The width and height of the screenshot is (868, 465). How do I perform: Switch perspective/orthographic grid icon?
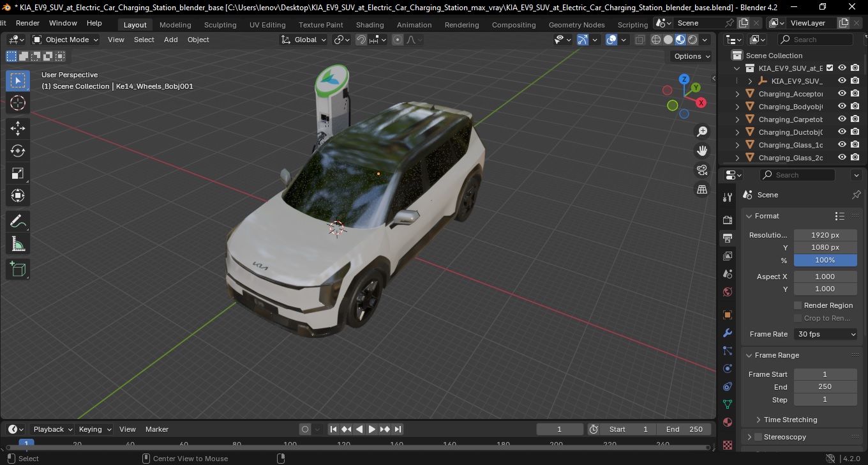[x=702, y=190]
